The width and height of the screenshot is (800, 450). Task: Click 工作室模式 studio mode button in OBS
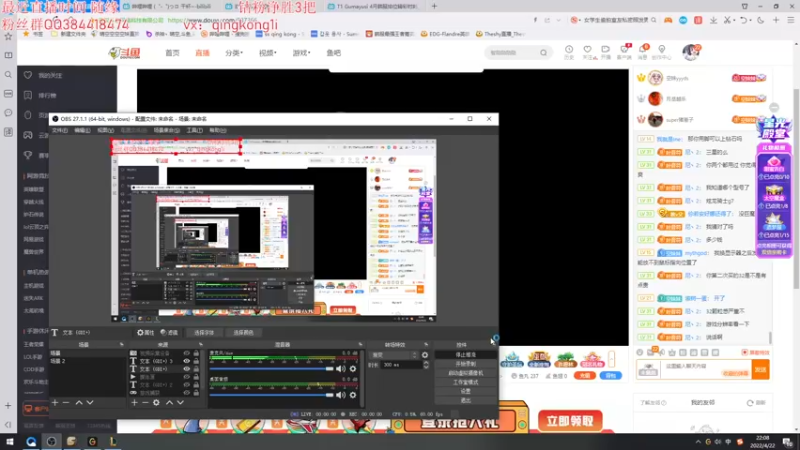point(465,382)
